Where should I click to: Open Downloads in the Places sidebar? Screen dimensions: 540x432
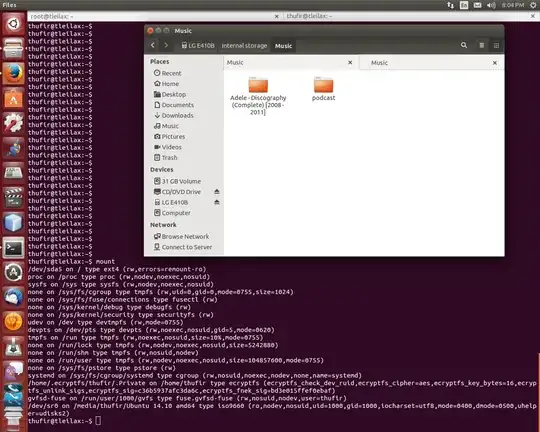(x=174, y=115)
